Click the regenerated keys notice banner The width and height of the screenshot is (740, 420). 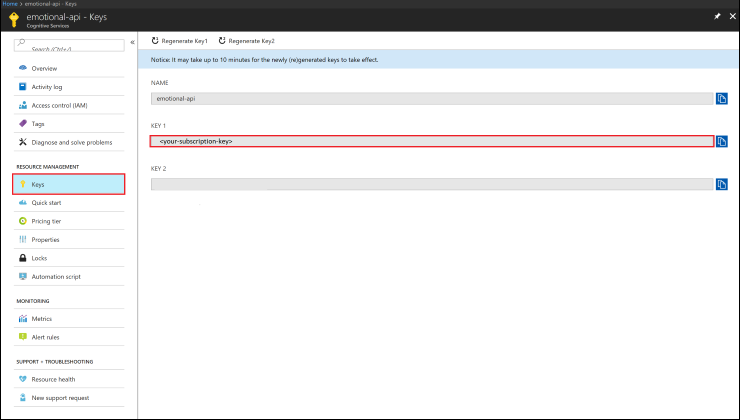point(438,60)
